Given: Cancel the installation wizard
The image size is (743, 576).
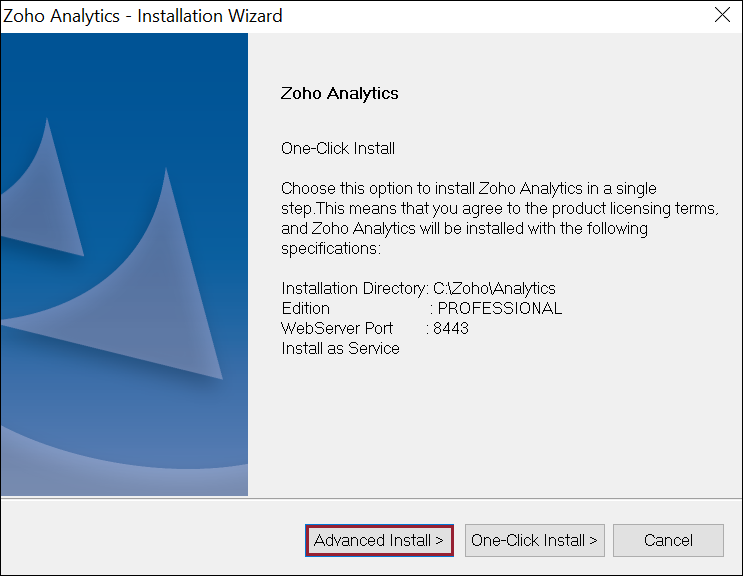Looking at the screenshot, I should (x=668, y=540).
